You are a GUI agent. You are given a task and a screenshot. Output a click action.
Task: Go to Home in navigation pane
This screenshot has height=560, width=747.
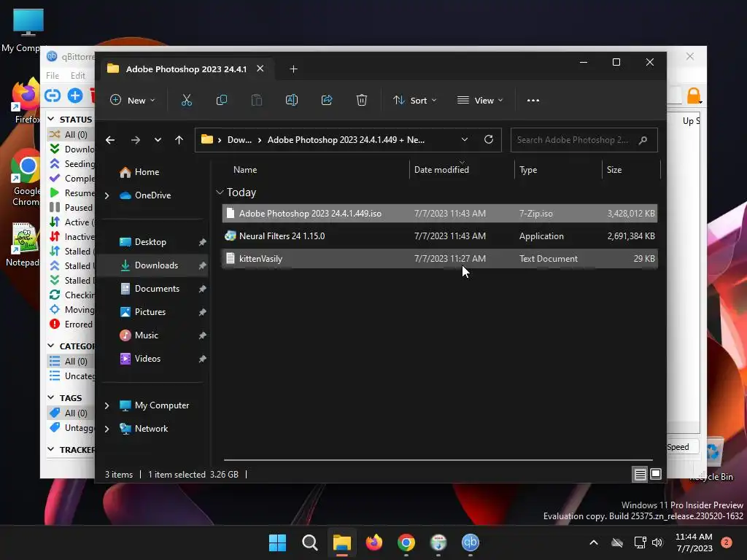click(147, 172)
